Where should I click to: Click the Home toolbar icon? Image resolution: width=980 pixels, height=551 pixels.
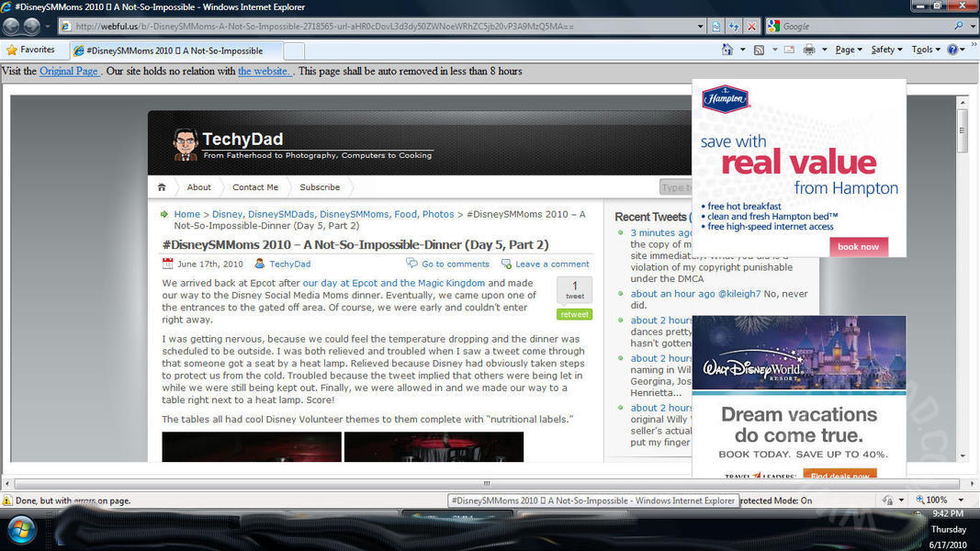(x=727, y=50)
